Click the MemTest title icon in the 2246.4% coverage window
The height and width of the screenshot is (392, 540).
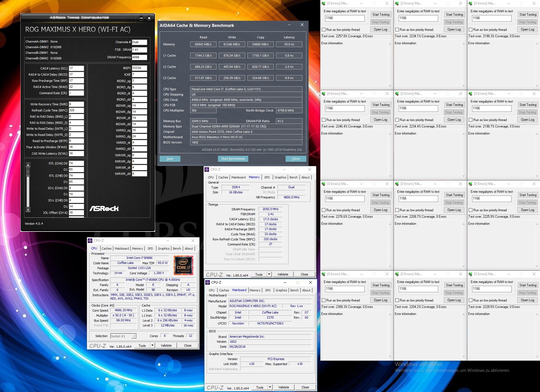click(323, 94)
